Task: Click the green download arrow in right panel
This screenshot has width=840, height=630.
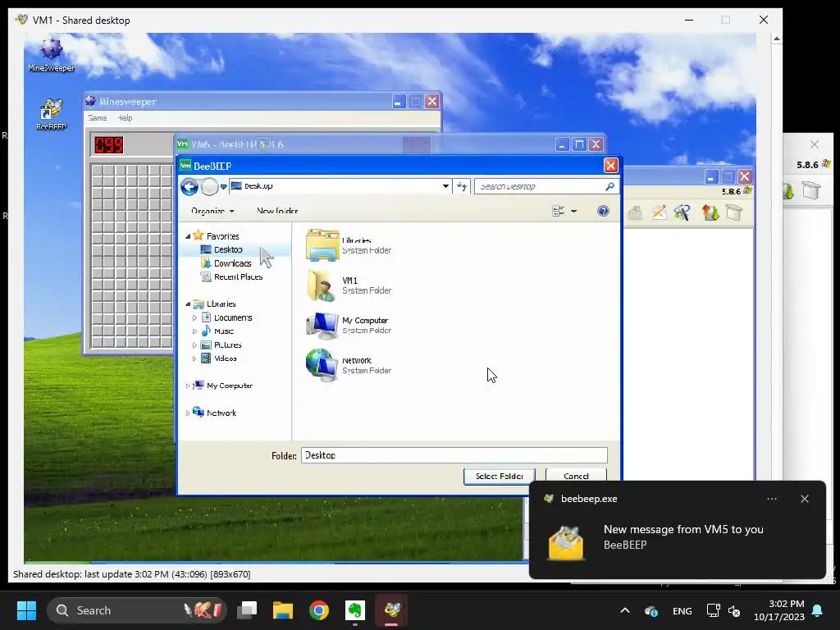Action: pyautogui.click(x=788, y=190)
